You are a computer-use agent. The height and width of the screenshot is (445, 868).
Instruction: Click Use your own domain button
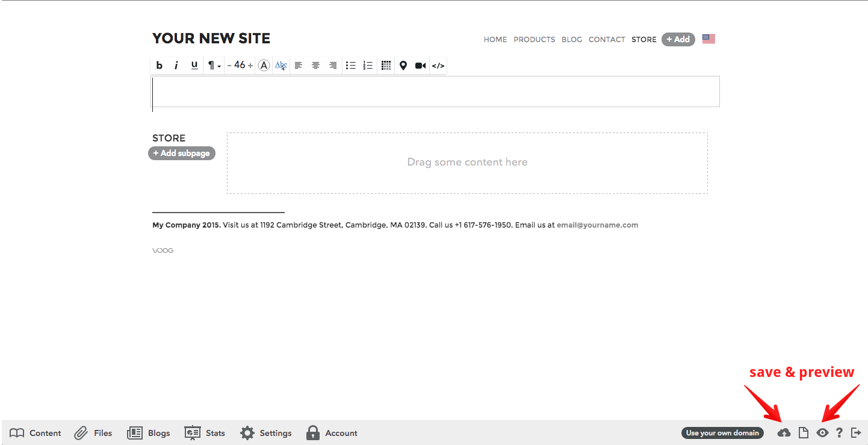722,433
